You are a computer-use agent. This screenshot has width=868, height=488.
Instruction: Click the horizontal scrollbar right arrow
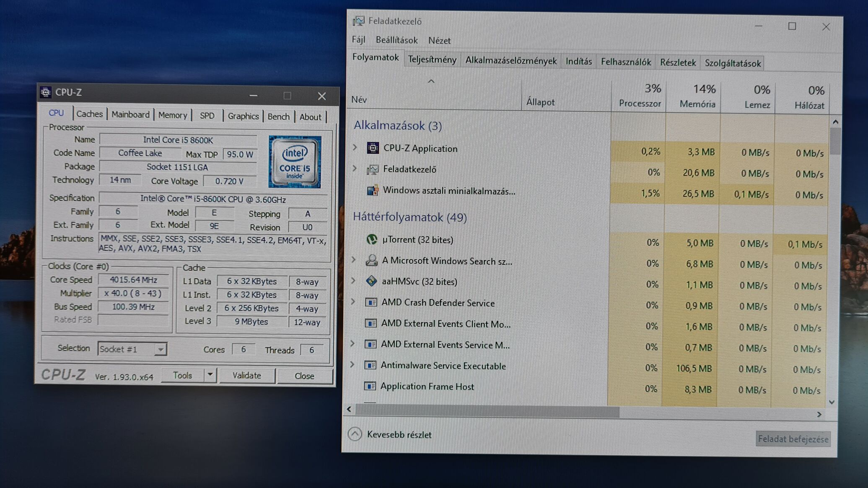click(x=819, y=414)
